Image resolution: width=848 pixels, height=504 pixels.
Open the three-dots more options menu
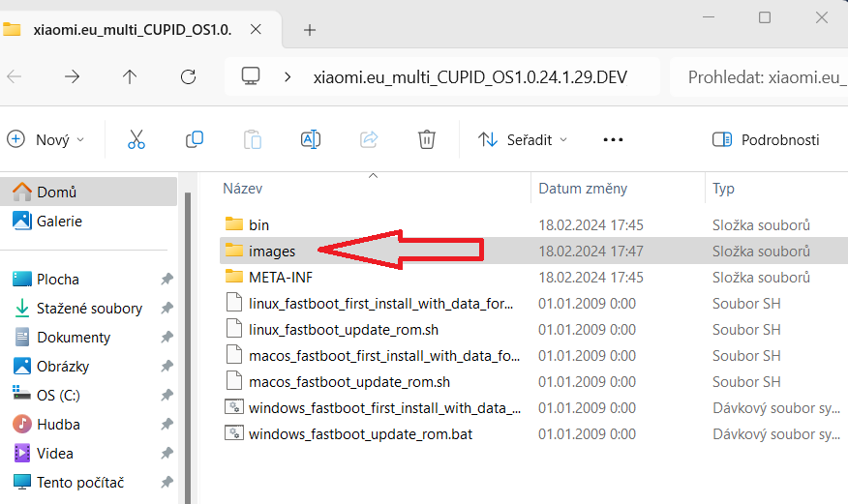(x=613, y=140)
